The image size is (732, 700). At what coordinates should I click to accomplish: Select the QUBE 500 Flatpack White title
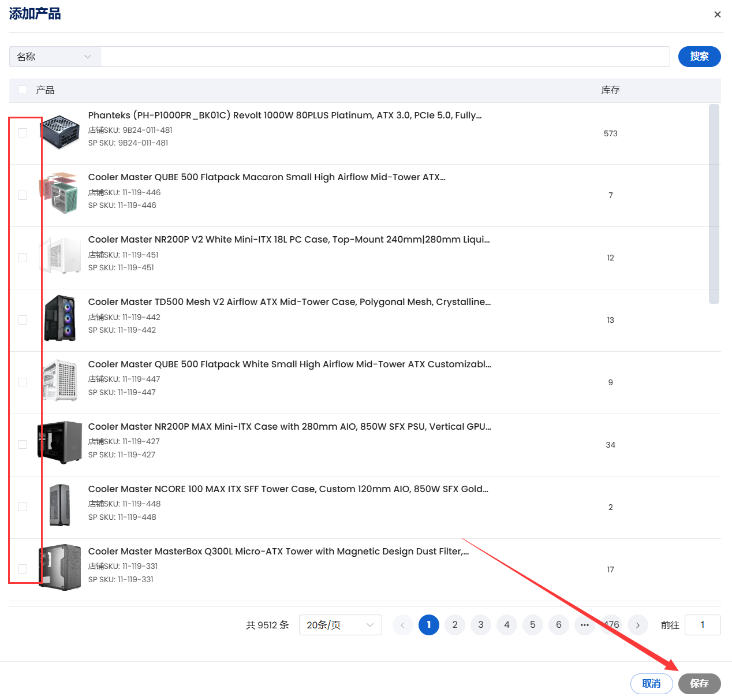[290, 364]
